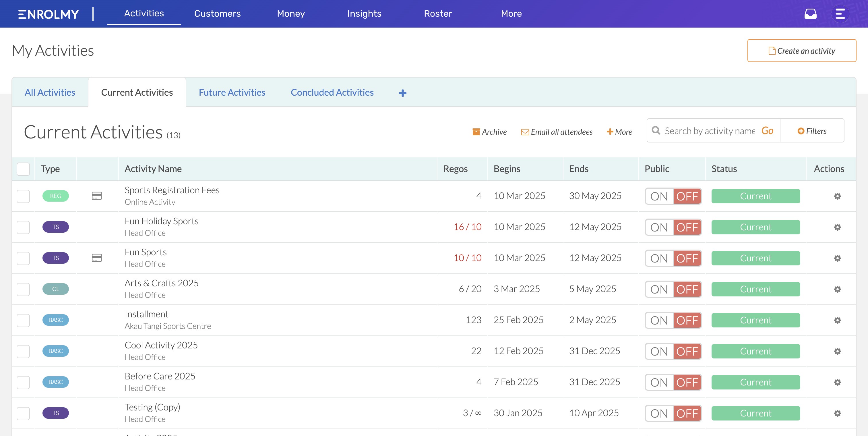Select the Current Activities tab
Screen dimensions: 868x436
click(x=137, y=92)
